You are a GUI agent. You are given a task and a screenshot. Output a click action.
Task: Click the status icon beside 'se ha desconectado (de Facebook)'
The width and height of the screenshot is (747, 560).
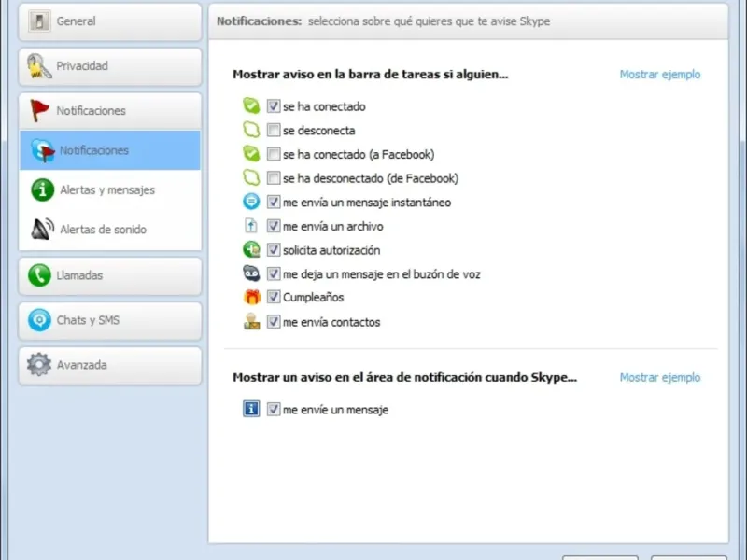click(251, 178)
